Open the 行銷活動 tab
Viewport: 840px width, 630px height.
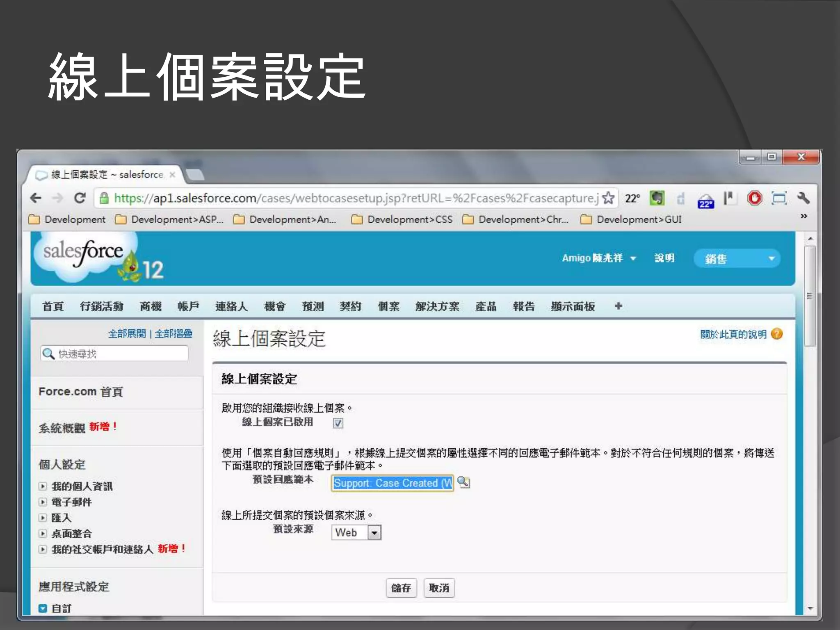click(102, 306)
